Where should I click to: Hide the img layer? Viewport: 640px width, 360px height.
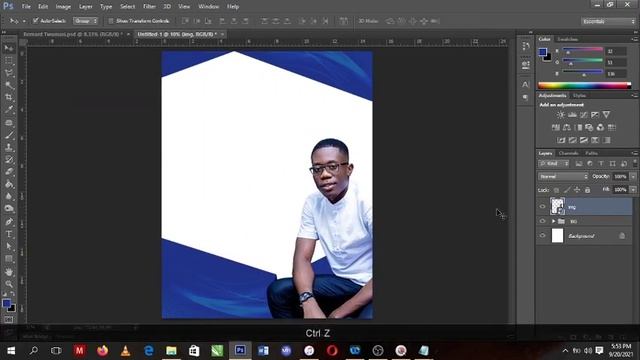pos(542,207)
